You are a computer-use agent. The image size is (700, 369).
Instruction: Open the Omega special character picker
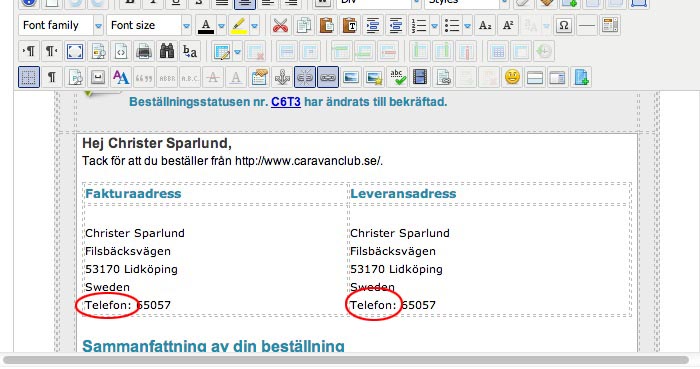tap(564, 25)
